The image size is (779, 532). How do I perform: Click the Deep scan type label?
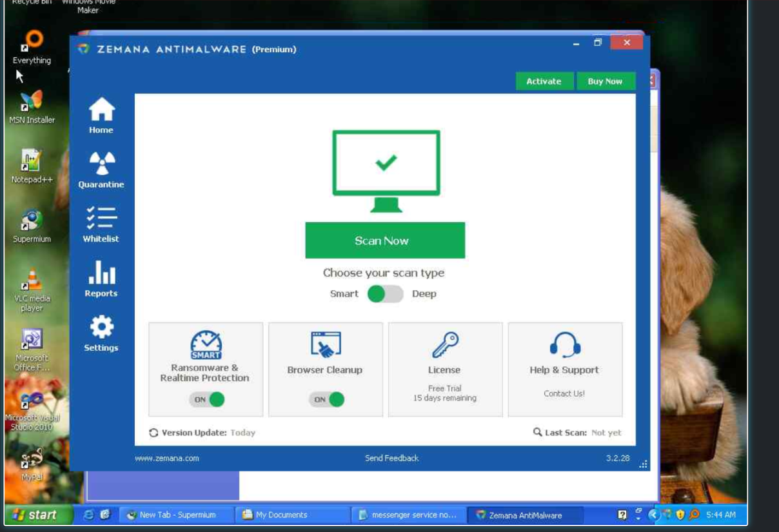coord(424,294)
